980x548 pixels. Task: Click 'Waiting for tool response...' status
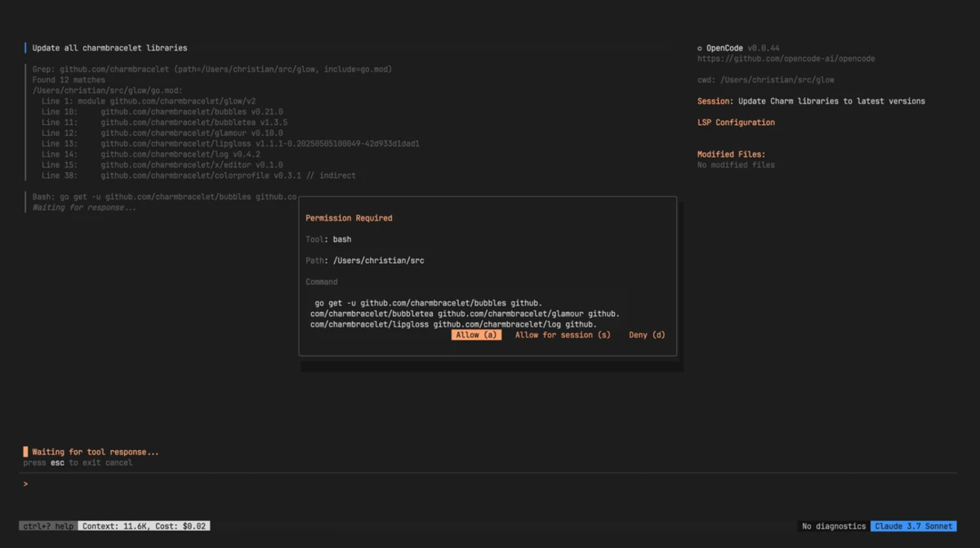coord(96,452)
